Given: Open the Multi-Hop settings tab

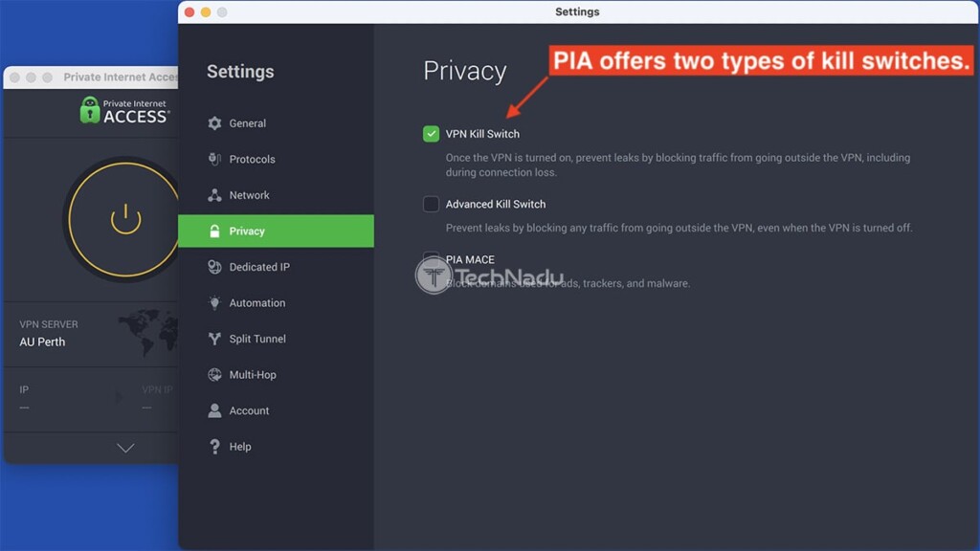Looking at the screenshot, I should (x=277, y=375).
